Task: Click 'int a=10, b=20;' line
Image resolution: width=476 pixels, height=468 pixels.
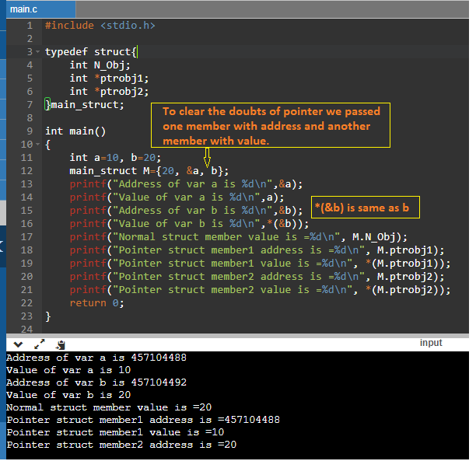Action: (x=115, y=158)
